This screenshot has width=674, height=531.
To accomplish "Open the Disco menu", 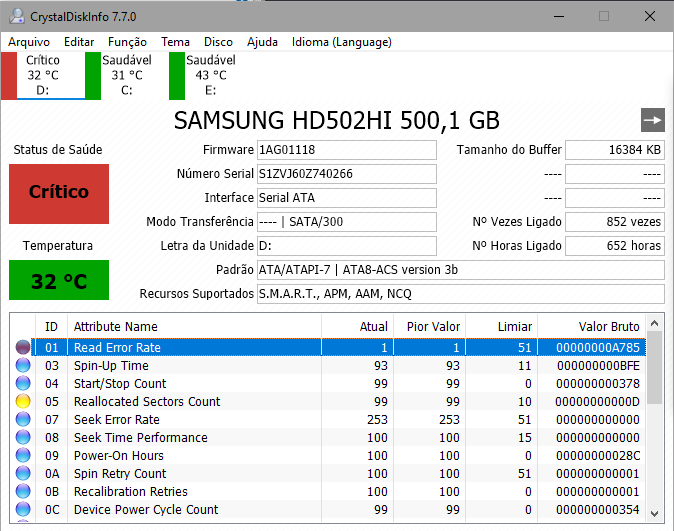I will (218, 42).
